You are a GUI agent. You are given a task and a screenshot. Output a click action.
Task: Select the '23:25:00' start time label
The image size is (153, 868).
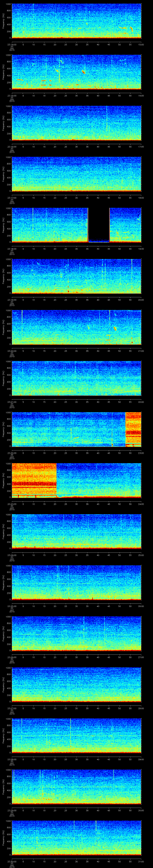point(12,606)
